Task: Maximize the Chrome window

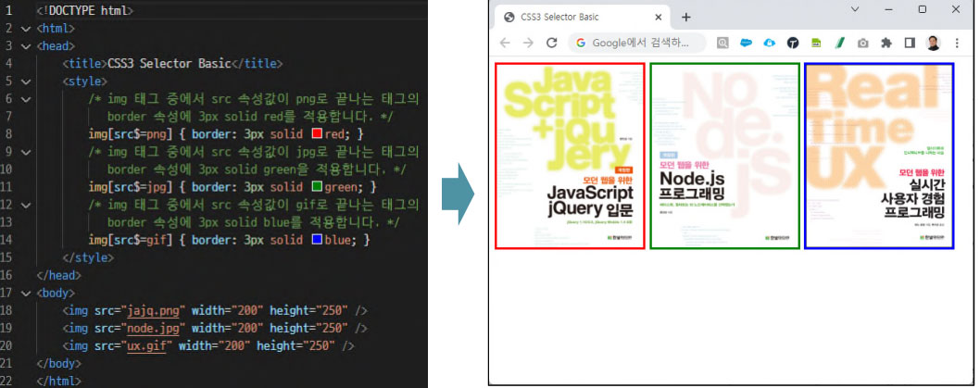Action: (x=923, y=8)
